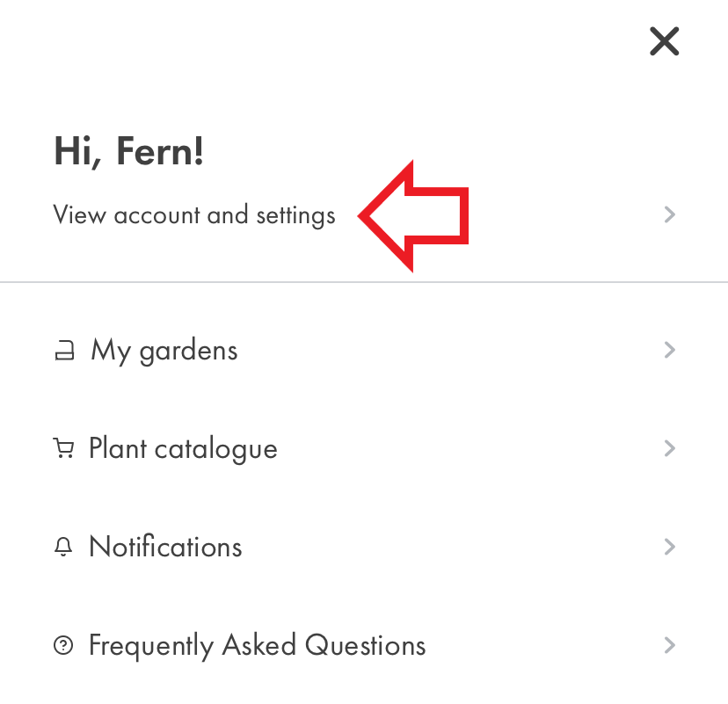Image resolution: width=728 pixels, height=704 pixels.
Task: Open the Frequently Asked Questions entry
Action: click(x=364, y=645)
